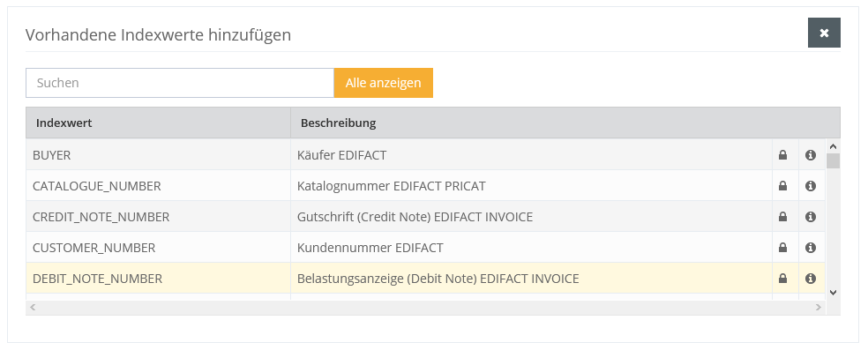Viewport: 868px width, 350px height.
Task: Open the info icon for BUYER
Action: tap(811, 155)
